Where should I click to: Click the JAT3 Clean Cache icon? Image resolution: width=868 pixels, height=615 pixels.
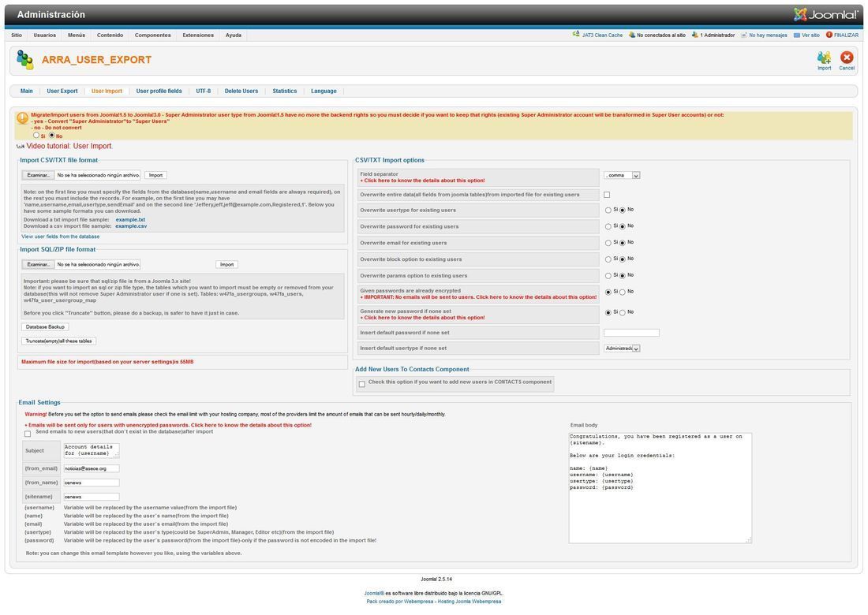(x=576, y=35)
